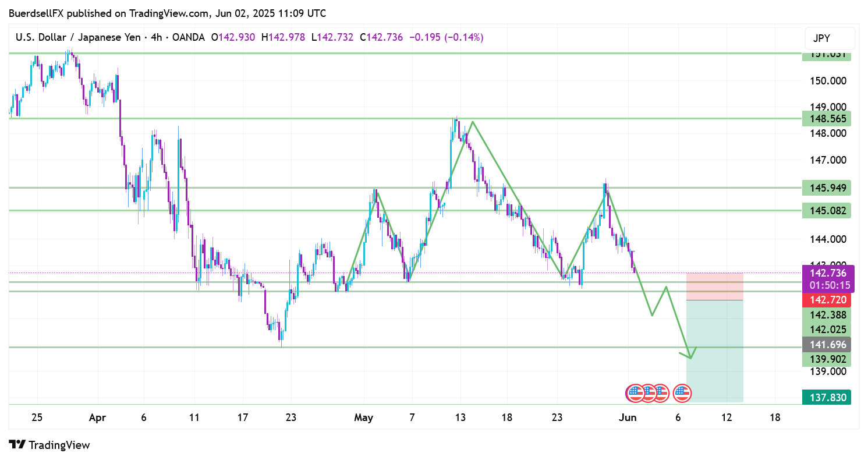
Task: Click the red 142.720 price label
Action: point(827,300)
